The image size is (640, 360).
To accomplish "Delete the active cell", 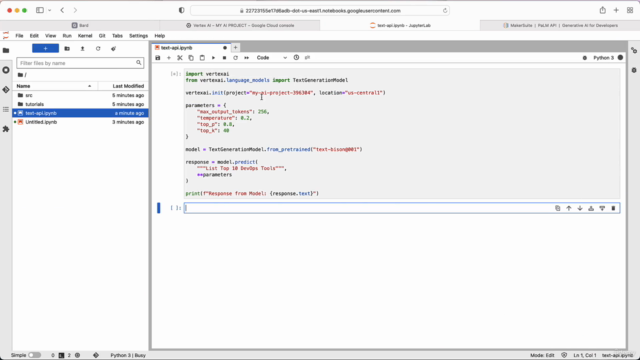I will coord(613,208).
